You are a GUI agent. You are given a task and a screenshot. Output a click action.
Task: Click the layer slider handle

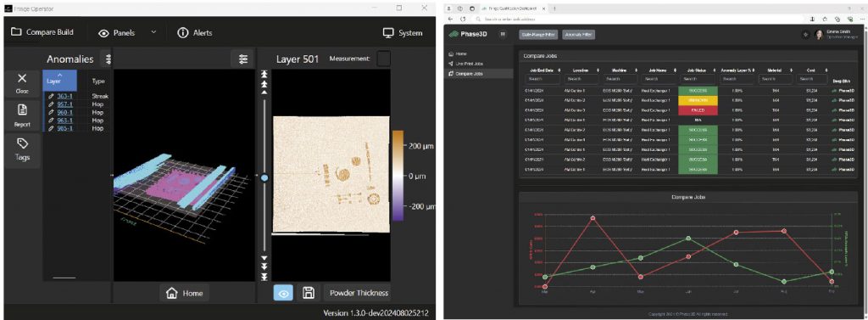click(264, 177)
